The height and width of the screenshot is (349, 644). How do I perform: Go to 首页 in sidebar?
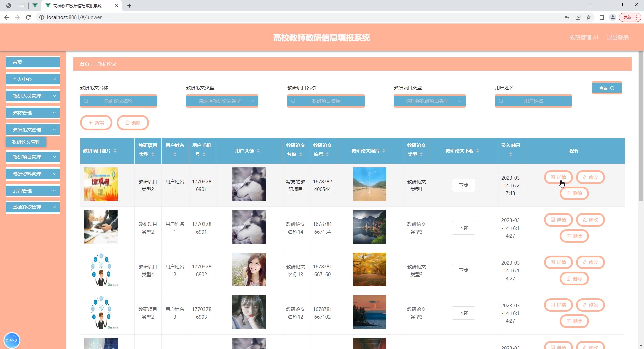click(33, 62)
